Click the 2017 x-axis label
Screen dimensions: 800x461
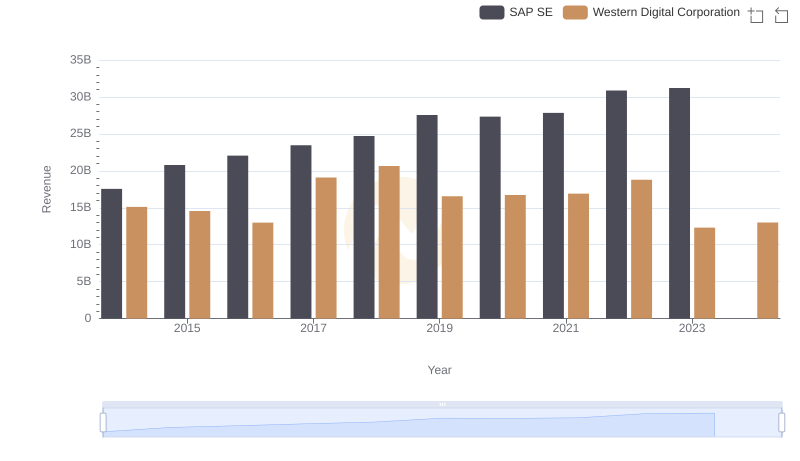point(313,328)
